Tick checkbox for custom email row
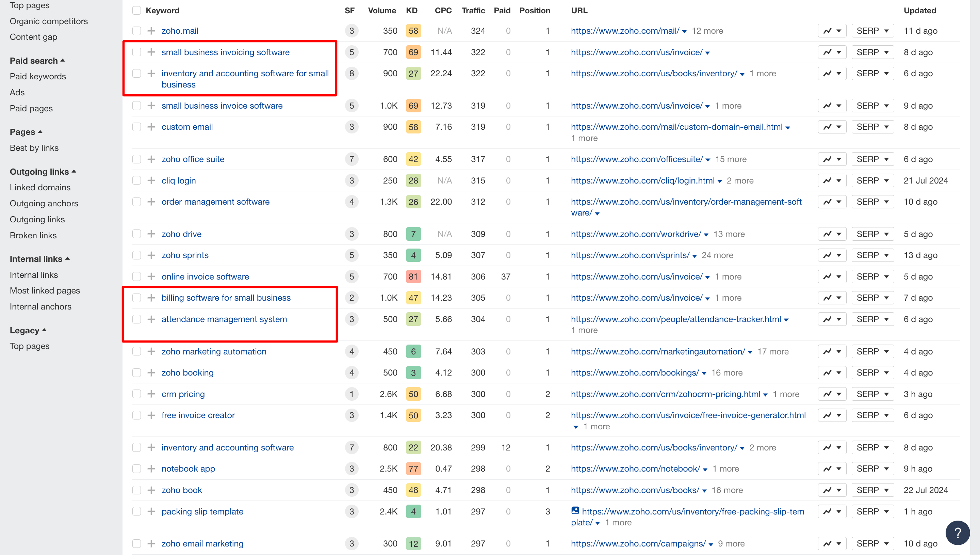This screenshot has height=555, width=980. (x=136, y=127)
